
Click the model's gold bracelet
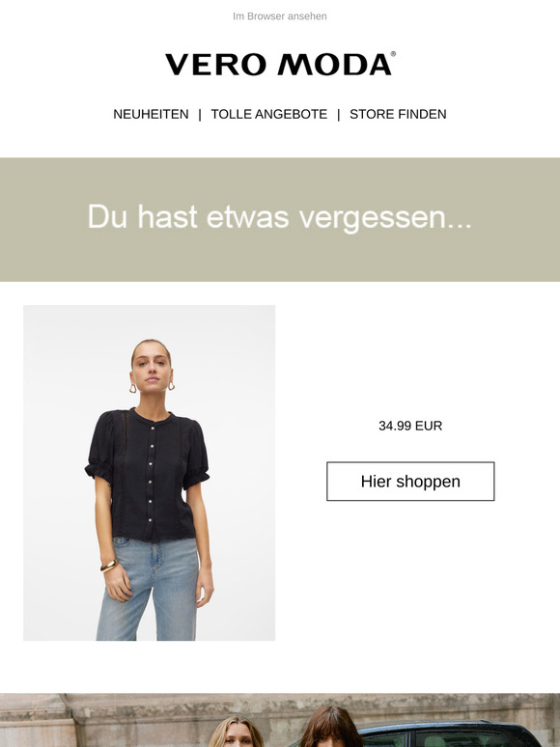(109, 566)
